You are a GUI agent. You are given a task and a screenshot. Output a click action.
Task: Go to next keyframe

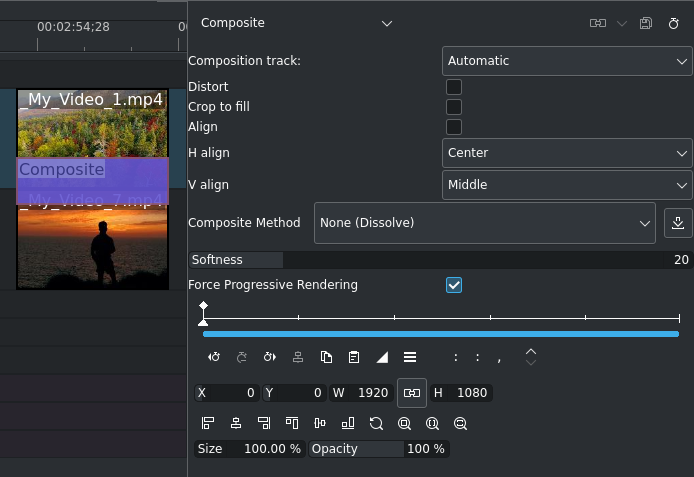[x=270, y=357]
